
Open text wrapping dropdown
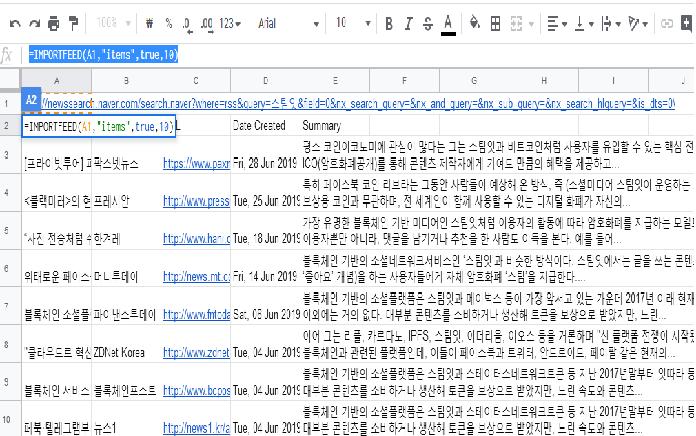610,23
